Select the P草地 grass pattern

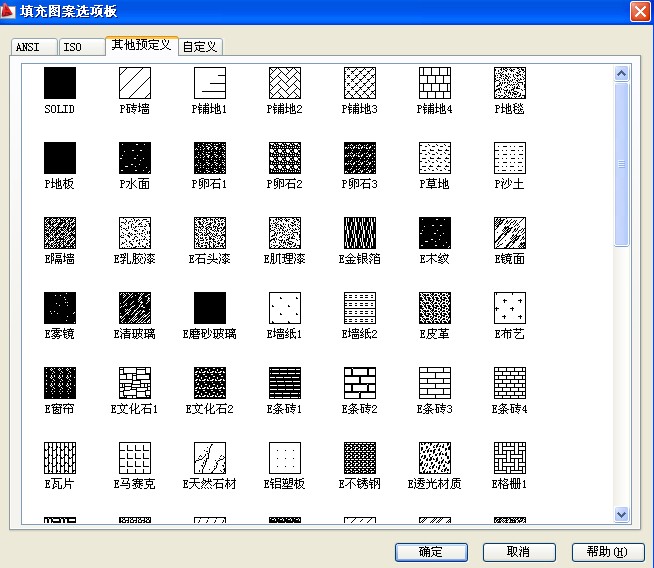435,158
